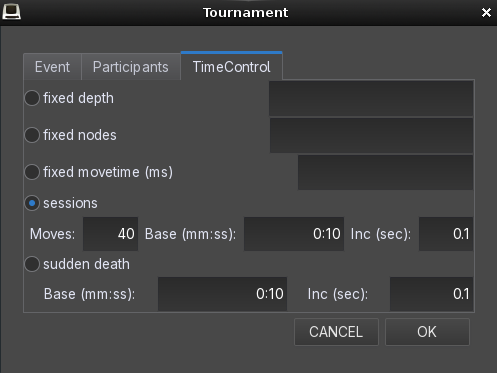Open the Participants tab
The image size is (497, 373).
click(x=131, y=67)
